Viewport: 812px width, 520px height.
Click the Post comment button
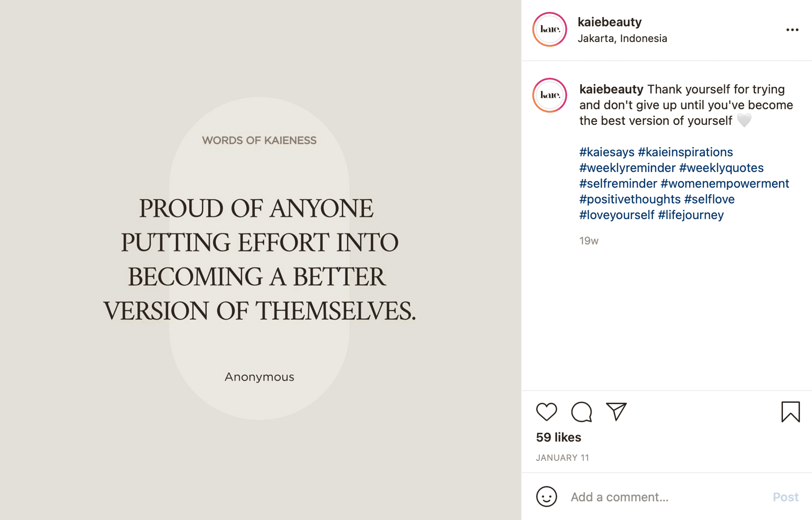click(786, 497)
